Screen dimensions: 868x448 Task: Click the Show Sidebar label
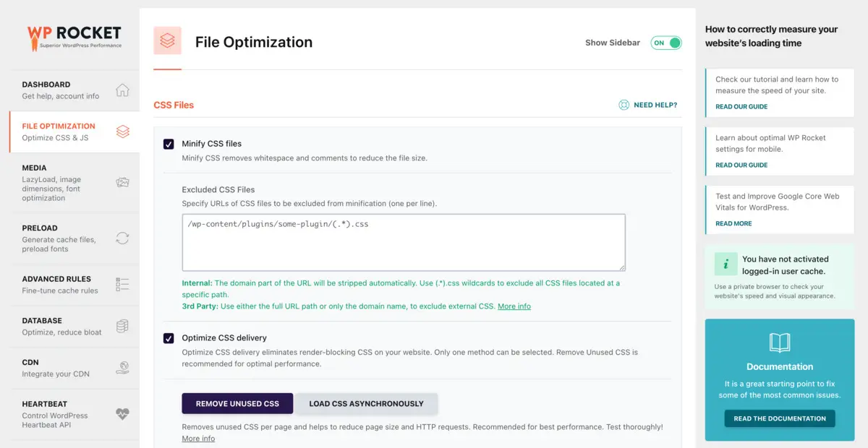click(613, 43)
